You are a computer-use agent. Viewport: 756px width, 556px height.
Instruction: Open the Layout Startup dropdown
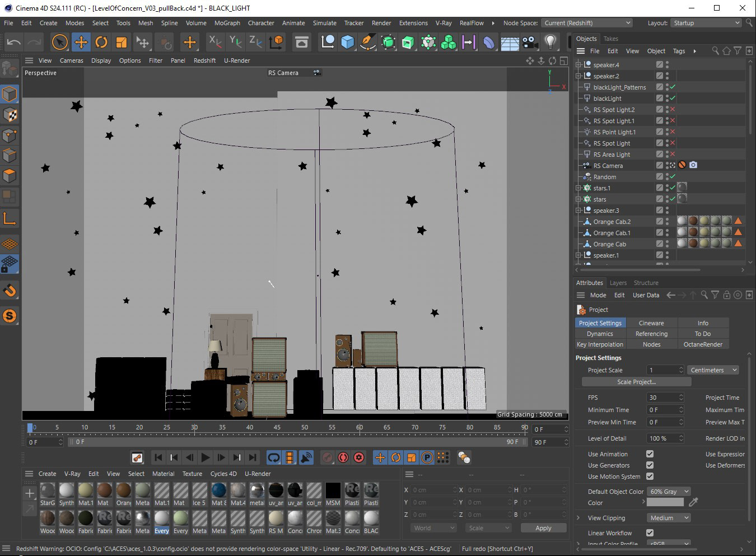(x=706, y=23)
